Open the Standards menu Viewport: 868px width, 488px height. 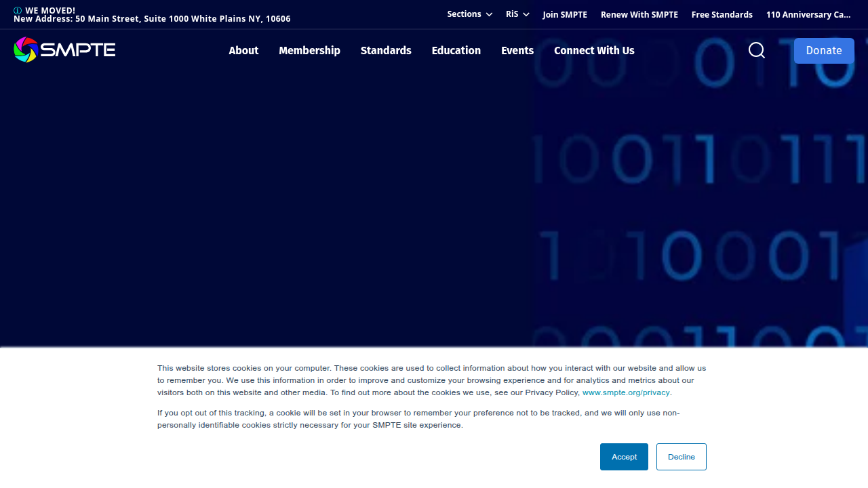[x=386, y=50]
